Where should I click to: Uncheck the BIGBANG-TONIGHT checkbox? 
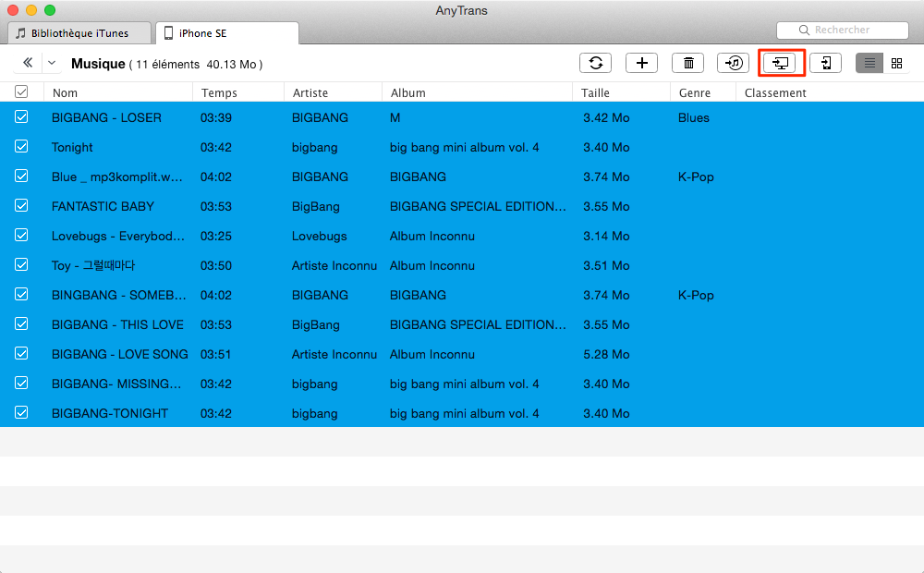click(21, 412)
